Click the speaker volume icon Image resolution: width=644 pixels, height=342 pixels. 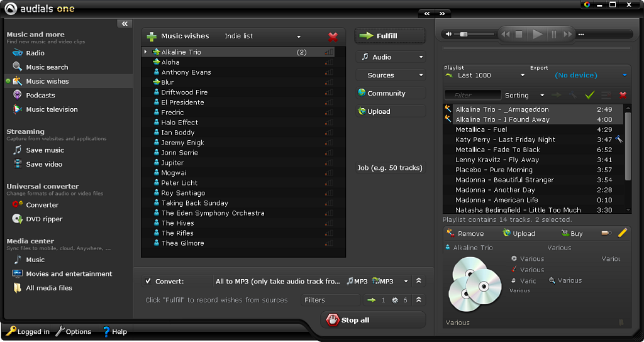(x=449, y=34)
